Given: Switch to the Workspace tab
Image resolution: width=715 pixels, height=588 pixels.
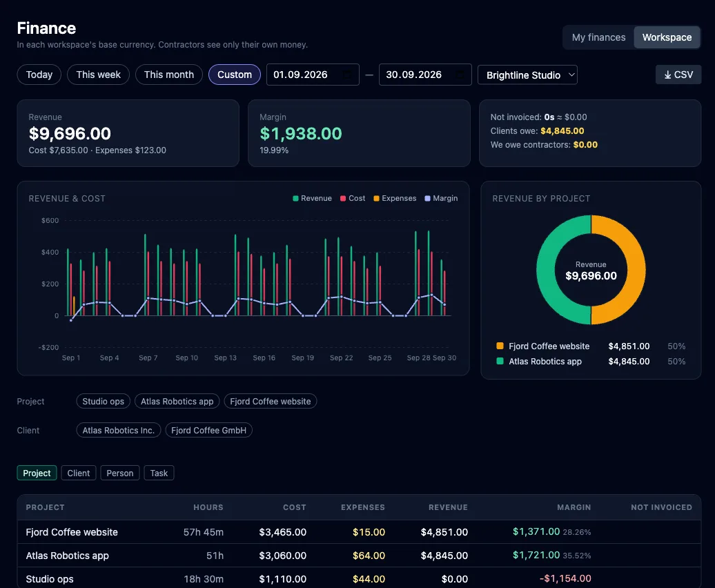Looking at the screenshot, I should tap(667, 37).
